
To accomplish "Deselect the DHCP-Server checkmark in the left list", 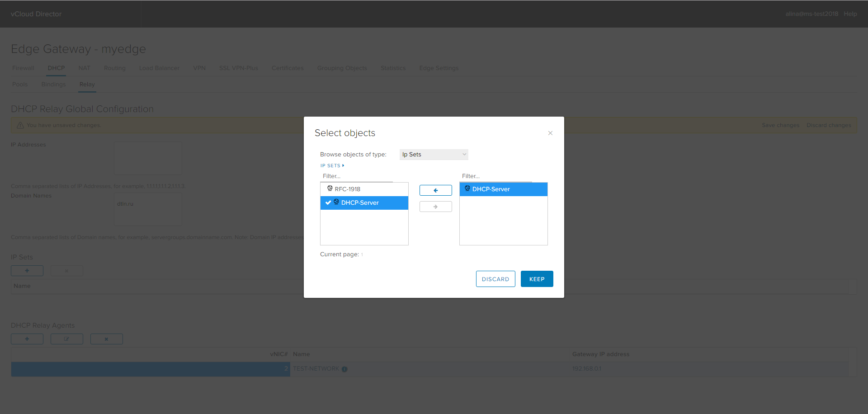I will tap(328, 202).
